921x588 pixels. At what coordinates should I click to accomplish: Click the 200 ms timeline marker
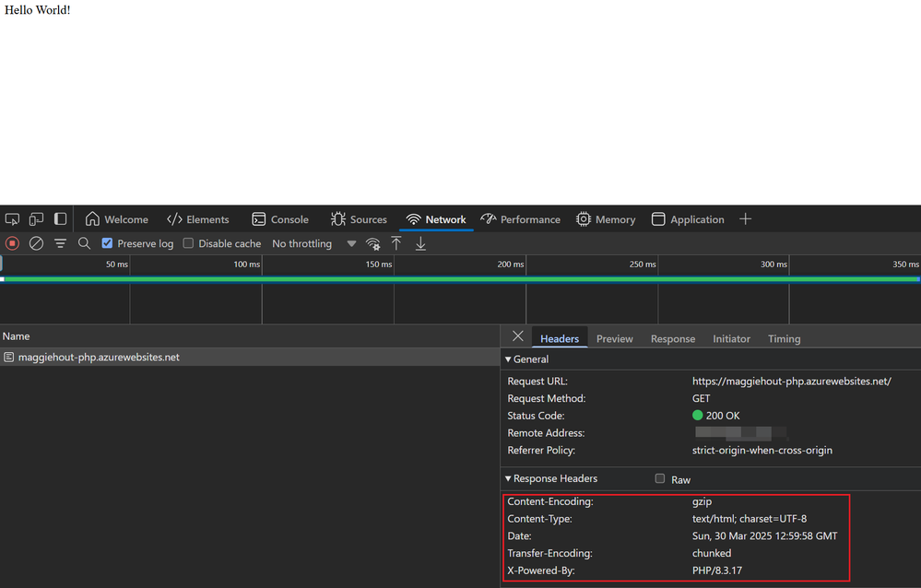[511, 265]
